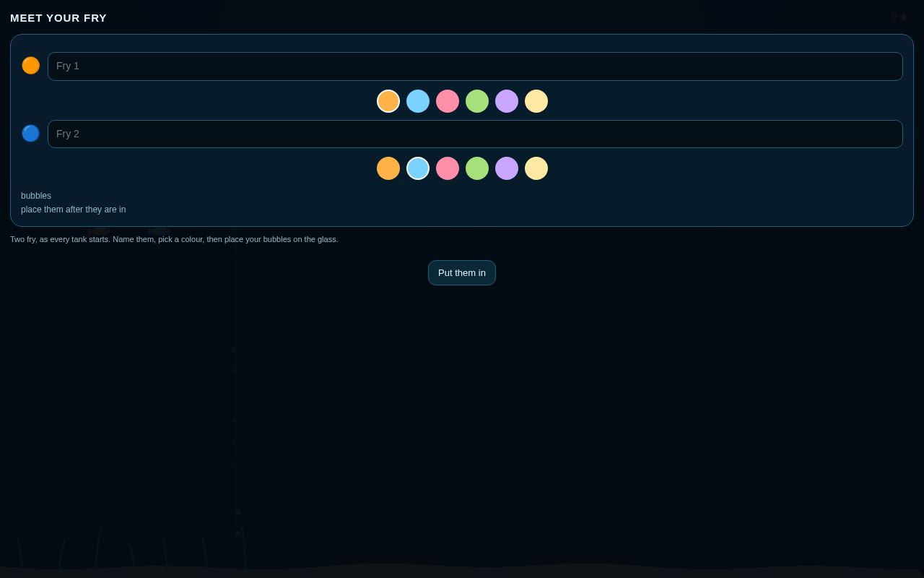Viewport: 924px width, 578px height.
Task: Pick the orange colour for Fry 1
Action: click(388, 101)
